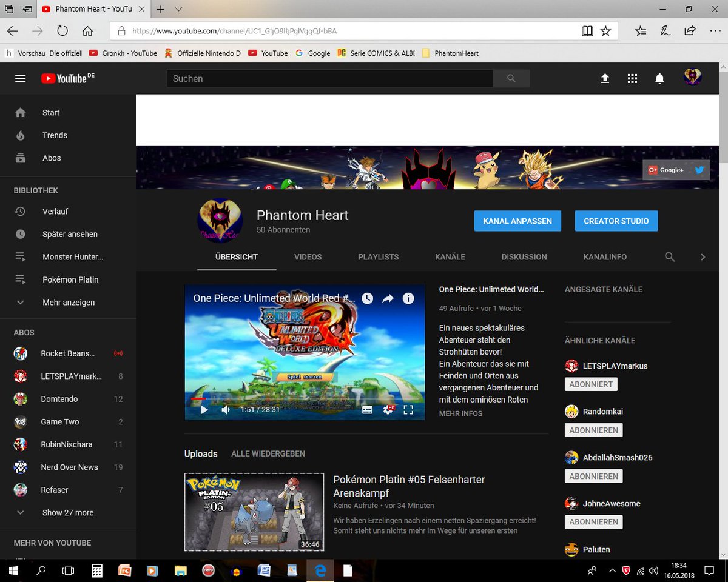Click CREATOR STUDIO button
Screen dimensions: 728x582
coord(616,221)
